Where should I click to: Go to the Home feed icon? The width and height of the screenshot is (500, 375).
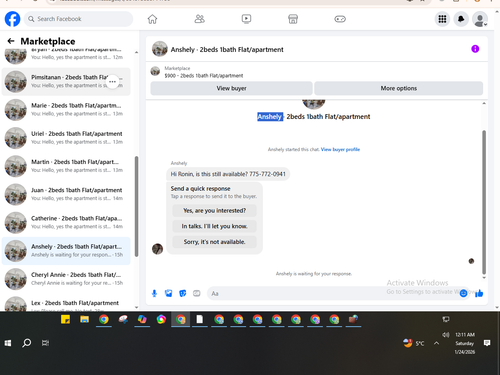click(152, 19)
